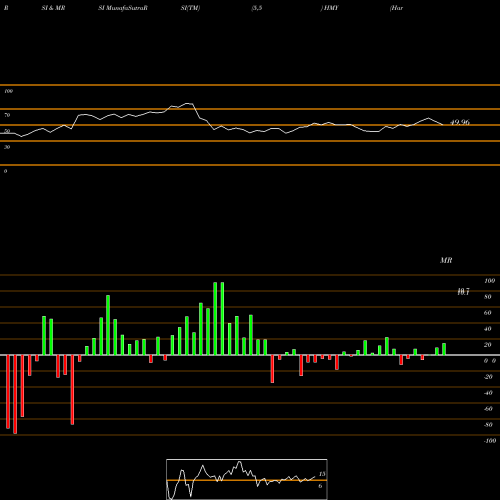This screenshot has height=500, width=500.
Task: Click the -100 label on MR axis
Action: pos(490,441)
